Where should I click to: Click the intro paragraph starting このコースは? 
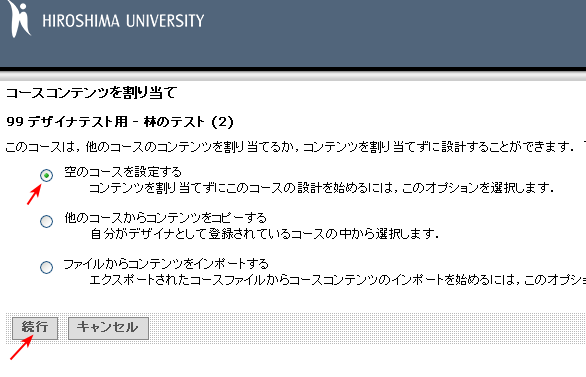tap(295, 147)
